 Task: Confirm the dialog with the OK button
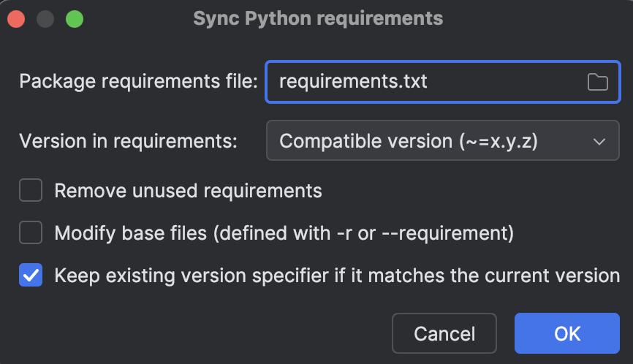[x=567, y=333]
